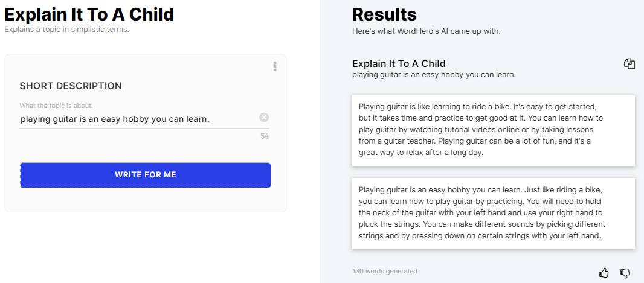
Task: Clear the short description text field
Action: (264, 118)
